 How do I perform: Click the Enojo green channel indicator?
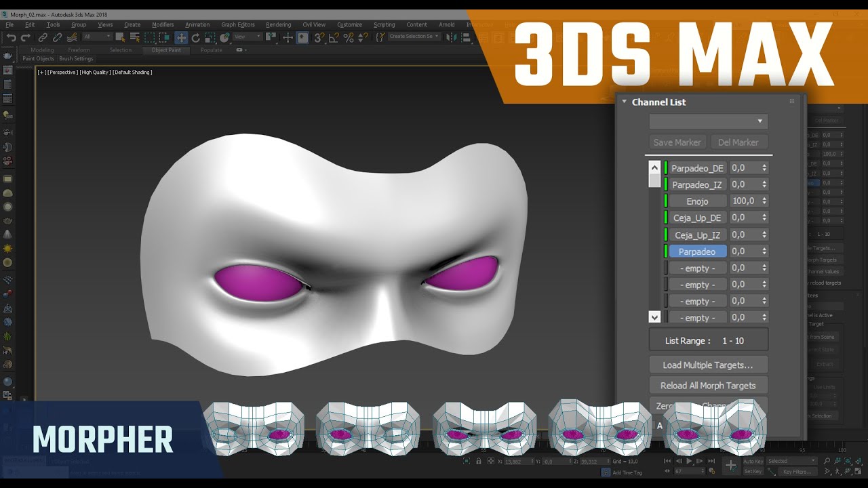(x=666, y=201)
